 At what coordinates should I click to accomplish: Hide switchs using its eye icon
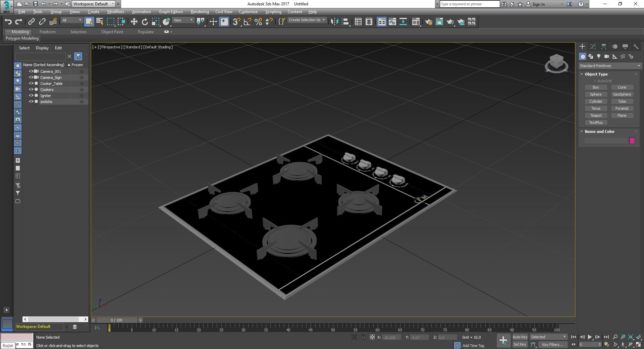(31, 102)
